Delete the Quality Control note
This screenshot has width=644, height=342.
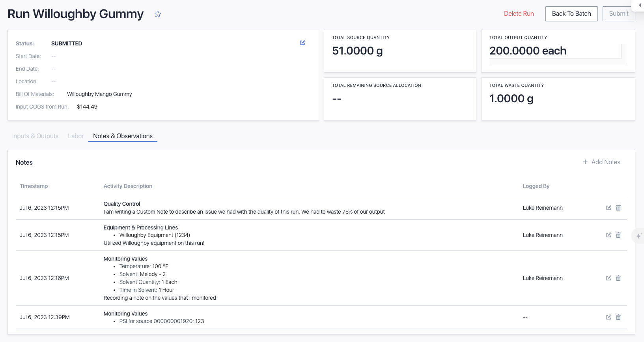coord(618,208)
